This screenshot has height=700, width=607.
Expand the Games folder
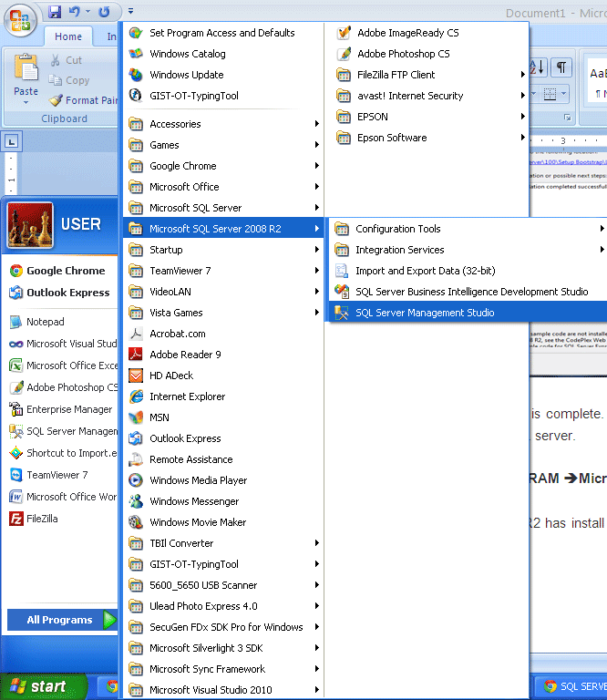(222, 145)
